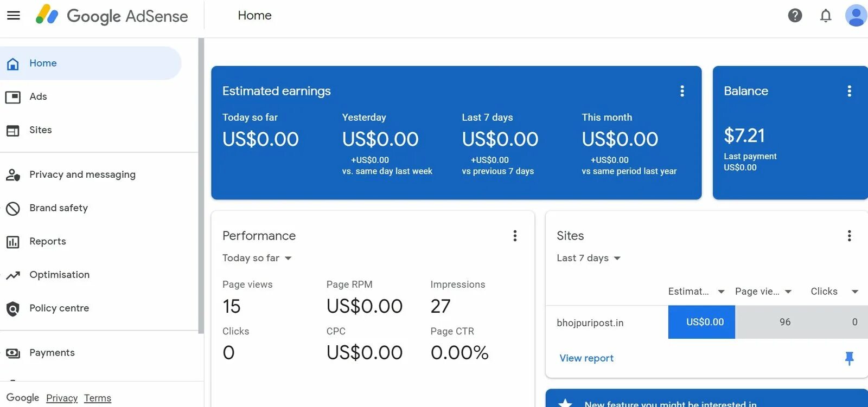Go to Reports in the sidebar
This screenshot has height=407, width=868.
point(48,242)
